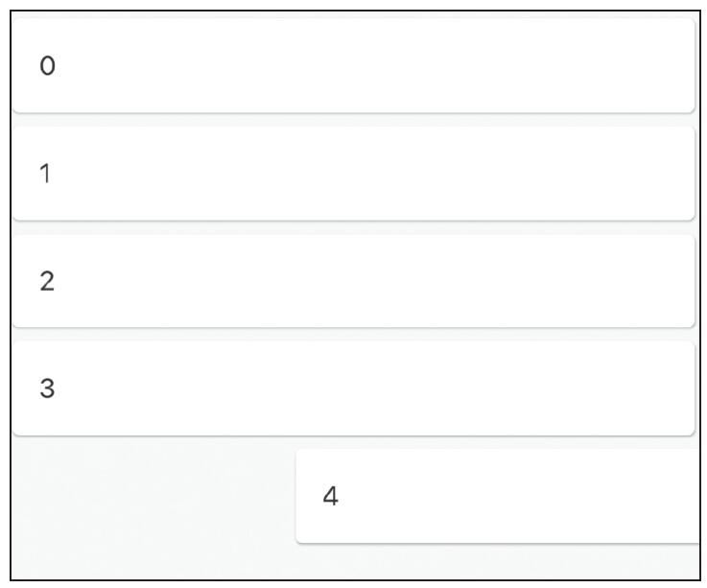Click the number 2 text

(x=47, y=282)
